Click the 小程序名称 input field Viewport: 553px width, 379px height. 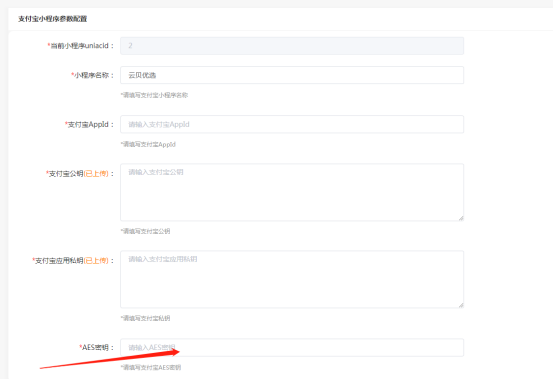(292, 75)
